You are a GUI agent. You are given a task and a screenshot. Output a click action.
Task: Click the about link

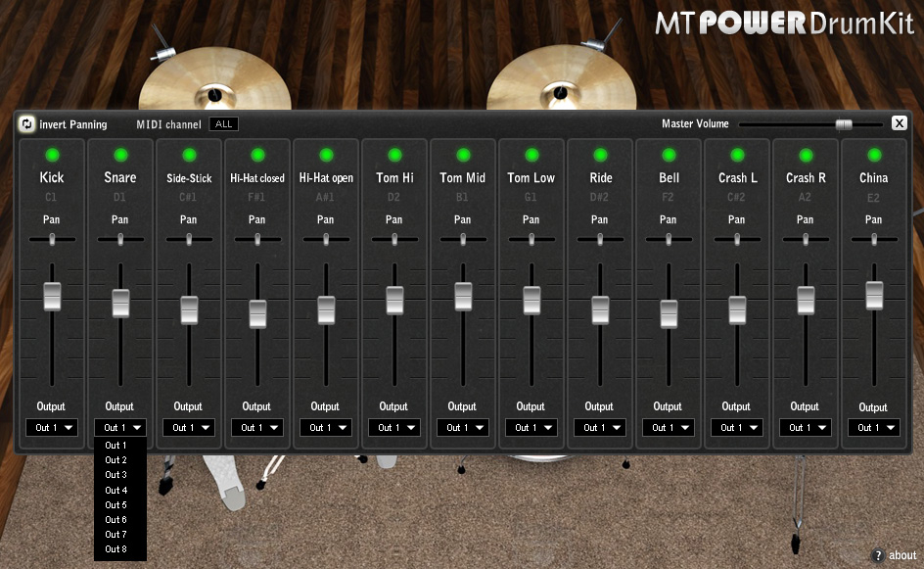point(902,555)
